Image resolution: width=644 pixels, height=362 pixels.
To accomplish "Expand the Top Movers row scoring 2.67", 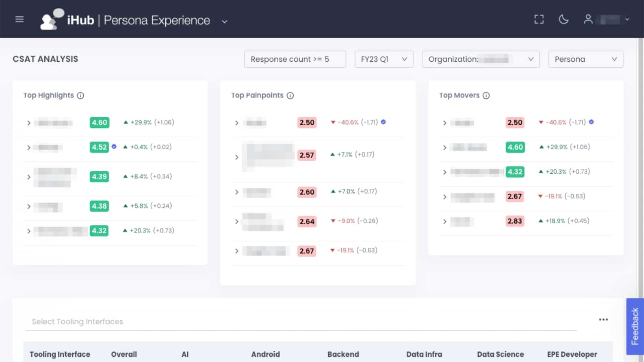I will (444, 197).
